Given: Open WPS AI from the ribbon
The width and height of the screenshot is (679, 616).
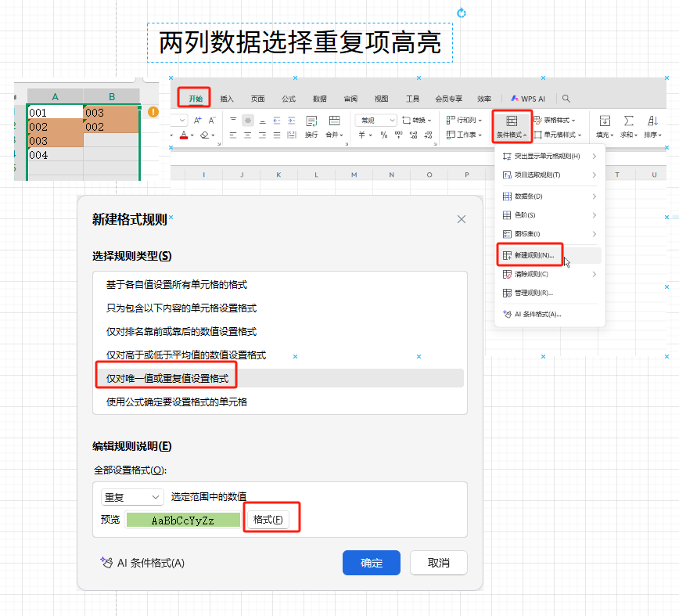Looking at the screenshot, I should (528, 99).
